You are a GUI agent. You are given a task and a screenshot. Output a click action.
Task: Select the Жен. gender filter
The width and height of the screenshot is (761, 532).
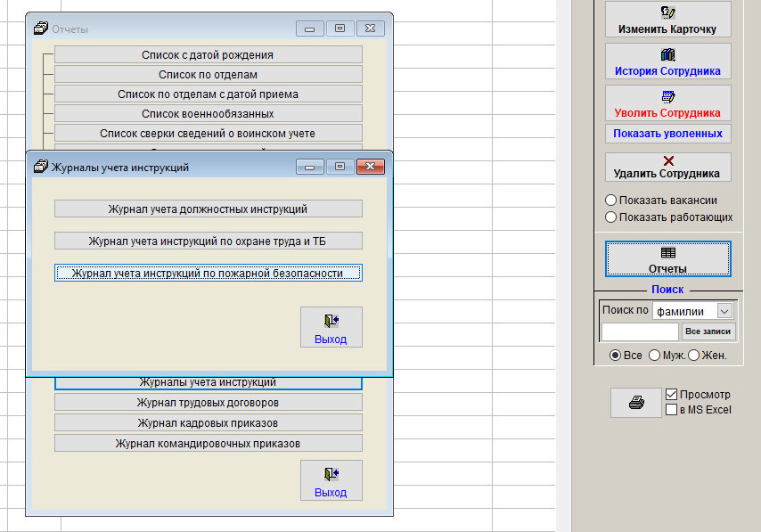[693, 356]
